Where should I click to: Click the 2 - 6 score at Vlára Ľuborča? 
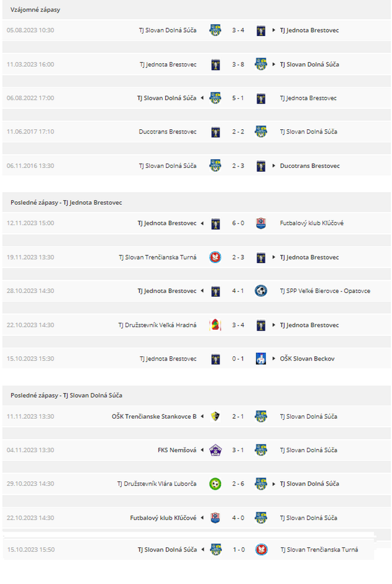tap(238, 484)
